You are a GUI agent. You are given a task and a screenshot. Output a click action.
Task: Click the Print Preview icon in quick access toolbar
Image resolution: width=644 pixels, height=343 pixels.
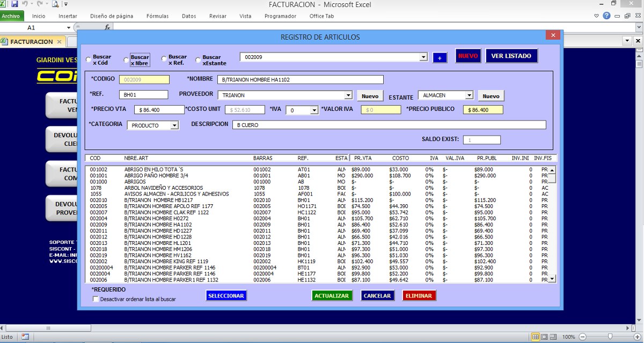coord(55,4)
